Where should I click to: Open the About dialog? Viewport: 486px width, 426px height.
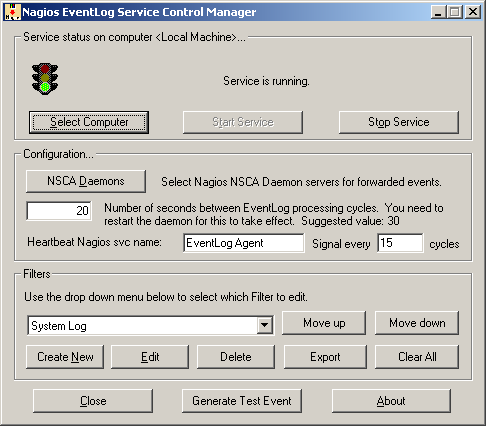click(391, 401)
